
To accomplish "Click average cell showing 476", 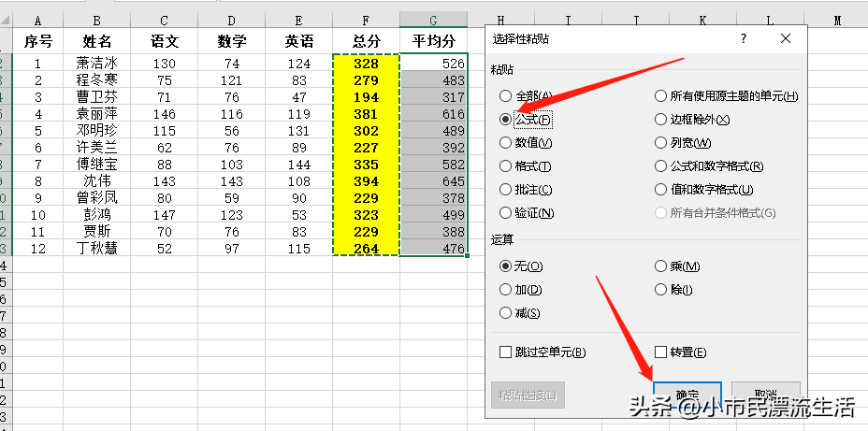I will [x=433, y=249].
